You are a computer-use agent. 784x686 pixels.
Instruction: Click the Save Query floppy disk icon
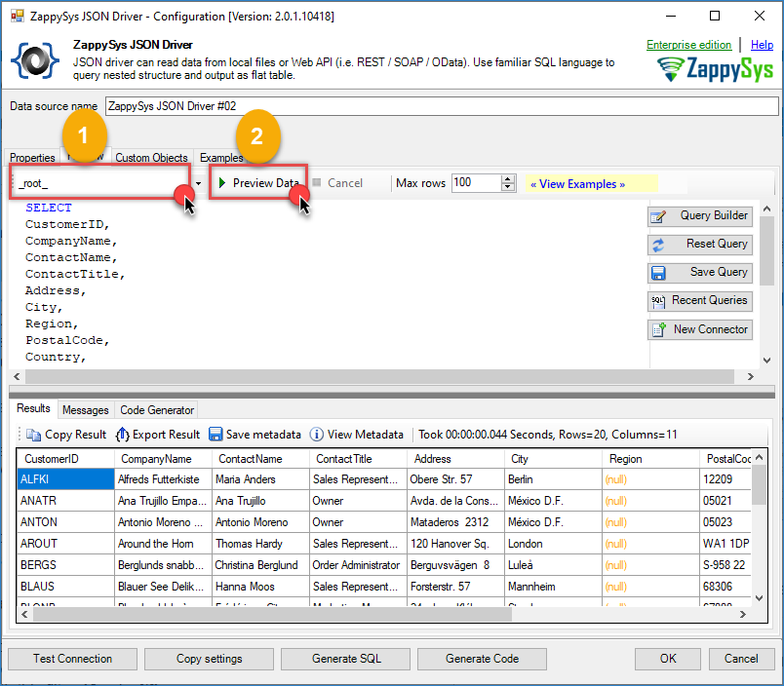[658, 273]
